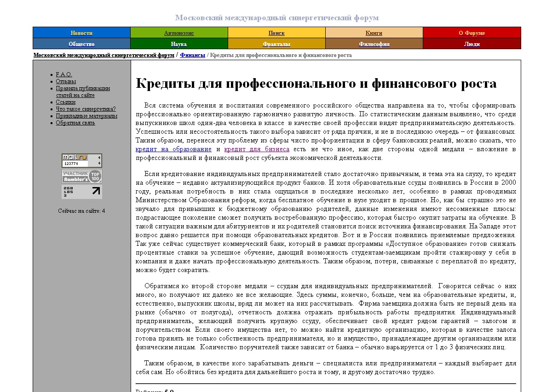Go to the Люди section
Viewport: 558px width, 392px height.
472,44
